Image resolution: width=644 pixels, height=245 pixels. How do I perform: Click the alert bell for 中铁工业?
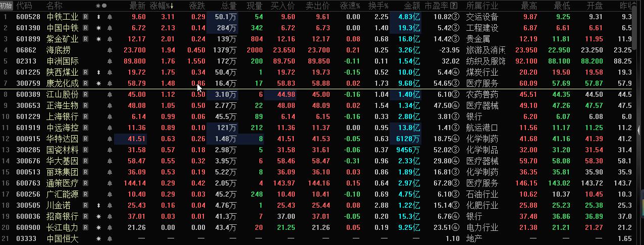(110, 17)
